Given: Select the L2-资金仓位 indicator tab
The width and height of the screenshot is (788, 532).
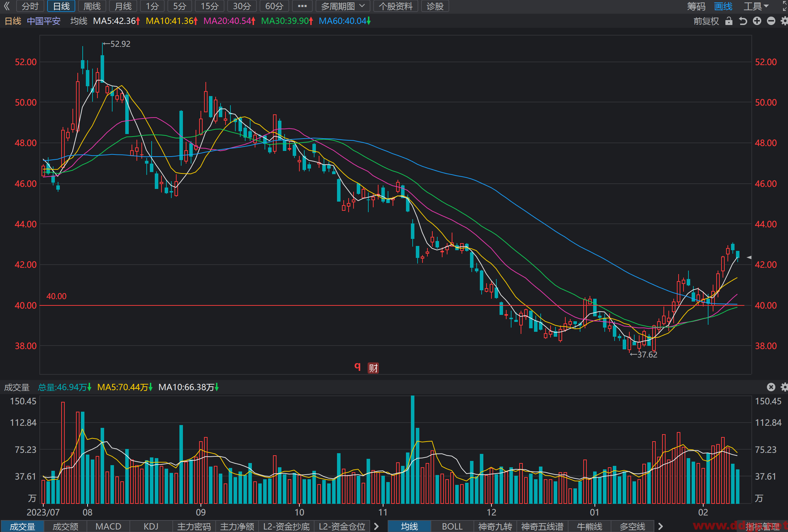Looking at the screenshot, I should [x=342, y=526].
